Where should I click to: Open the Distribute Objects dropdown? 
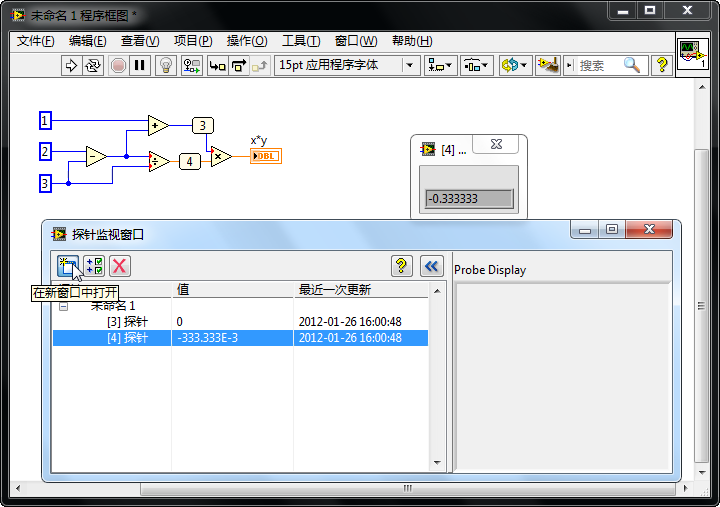(x=475, y=65)
